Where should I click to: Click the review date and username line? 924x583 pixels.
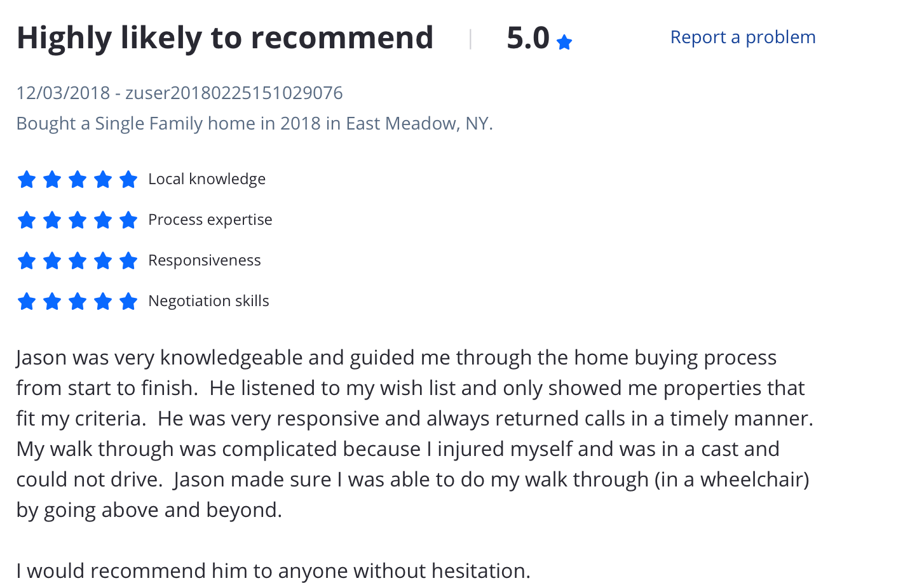[x=179, y=93]
